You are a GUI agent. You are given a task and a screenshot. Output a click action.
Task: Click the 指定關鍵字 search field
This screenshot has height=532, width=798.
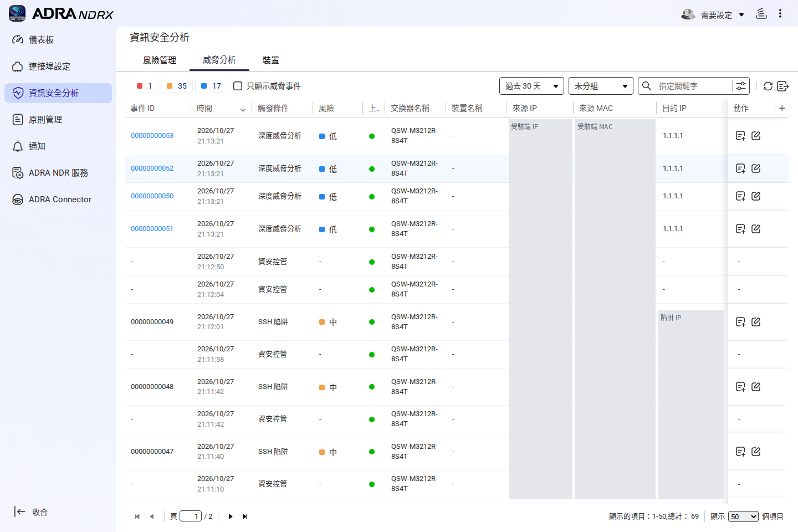tap(693, 86)
